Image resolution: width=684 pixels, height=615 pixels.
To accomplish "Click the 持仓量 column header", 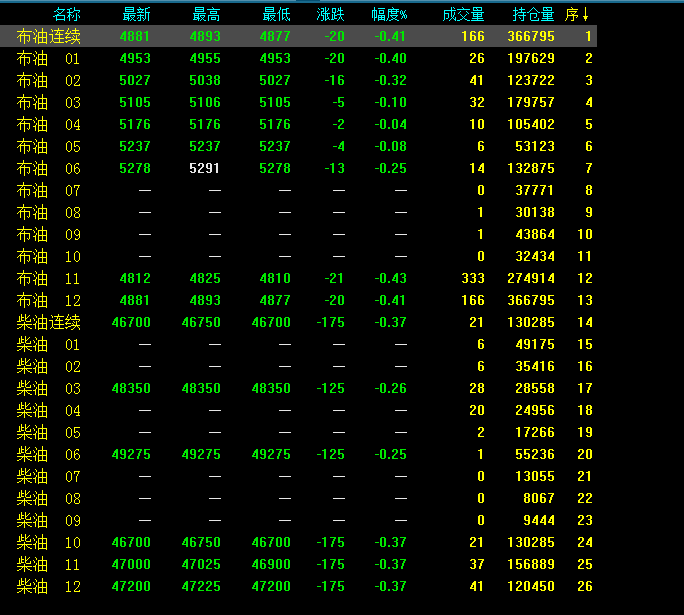I will point(533,15).
